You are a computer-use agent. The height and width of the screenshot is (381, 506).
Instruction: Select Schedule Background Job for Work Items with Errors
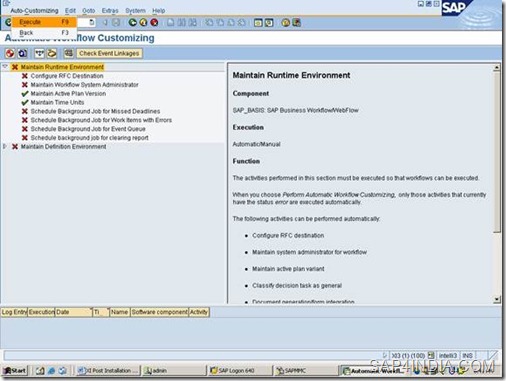(101, 120)
